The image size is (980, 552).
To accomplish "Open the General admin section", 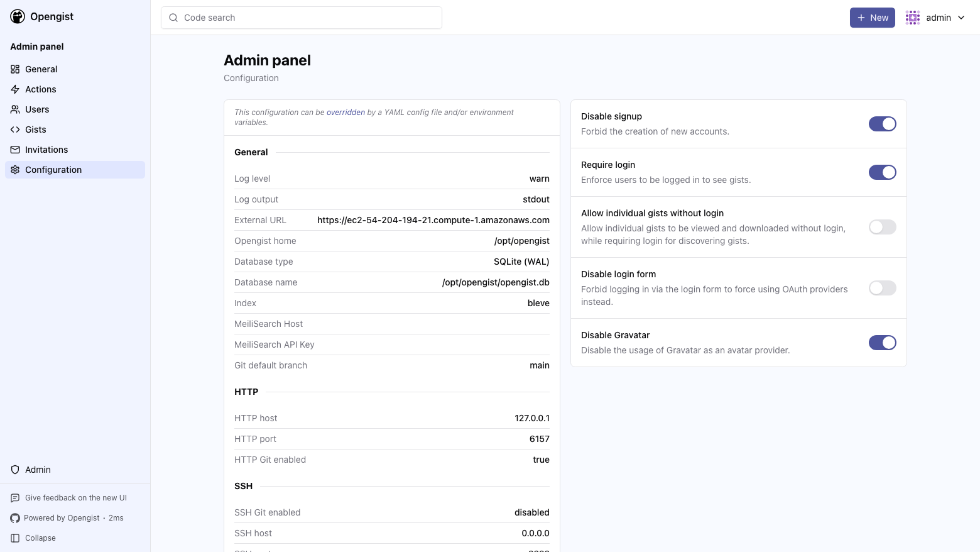I will (x=75, y=69).
